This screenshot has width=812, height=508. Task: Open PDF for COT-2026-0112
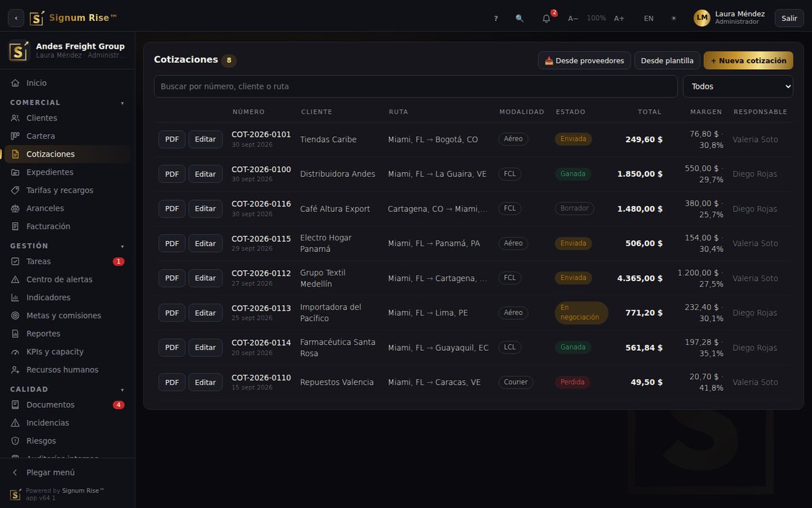click(172, 278)
